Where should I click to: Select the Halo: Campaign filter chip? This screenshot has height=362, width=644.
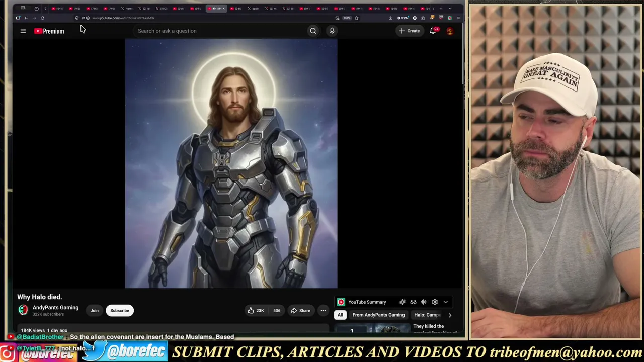[427, 315]
